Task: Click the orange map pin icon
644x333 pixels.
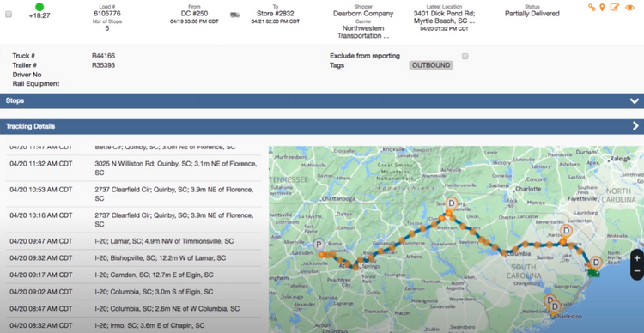Action: (602, 8)
